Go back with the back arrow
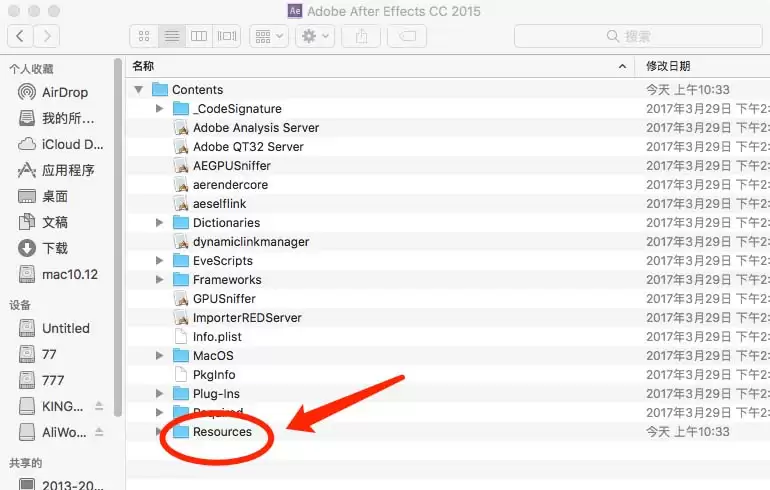 [x=20, y=36]
